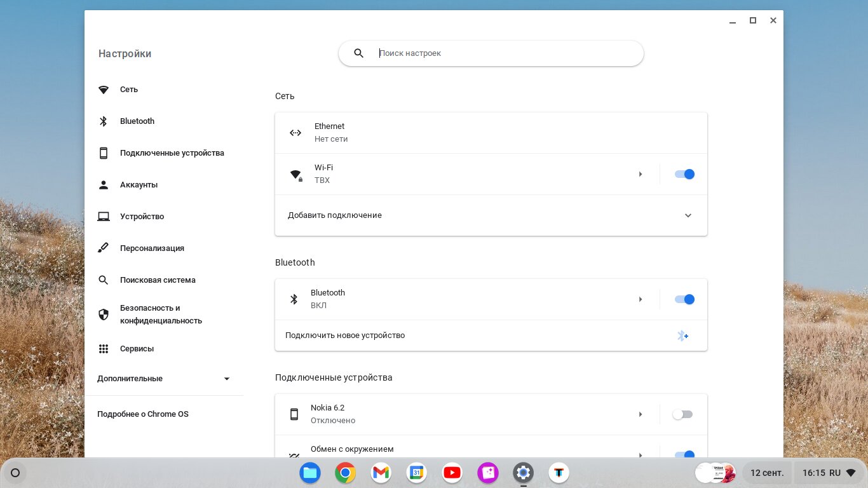The image size is (868, 488).
Task: Open Подключенные устройства in the sidebar
Action: (x=172, y=153)
